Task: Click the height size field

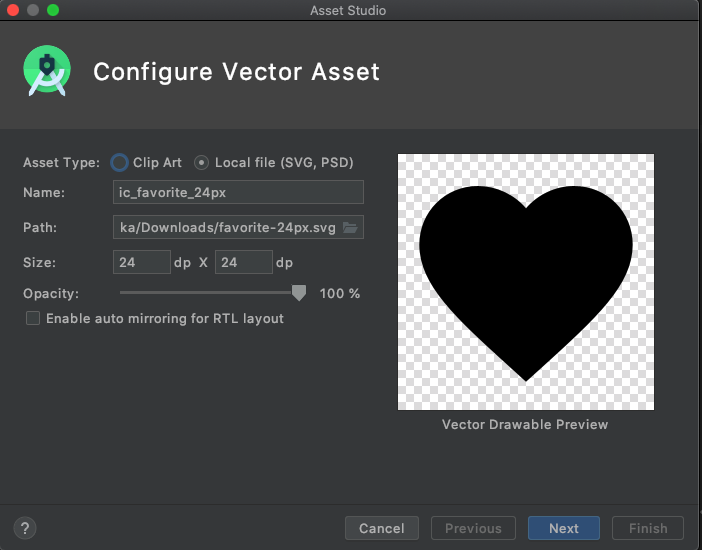Action: click(244, 262)
